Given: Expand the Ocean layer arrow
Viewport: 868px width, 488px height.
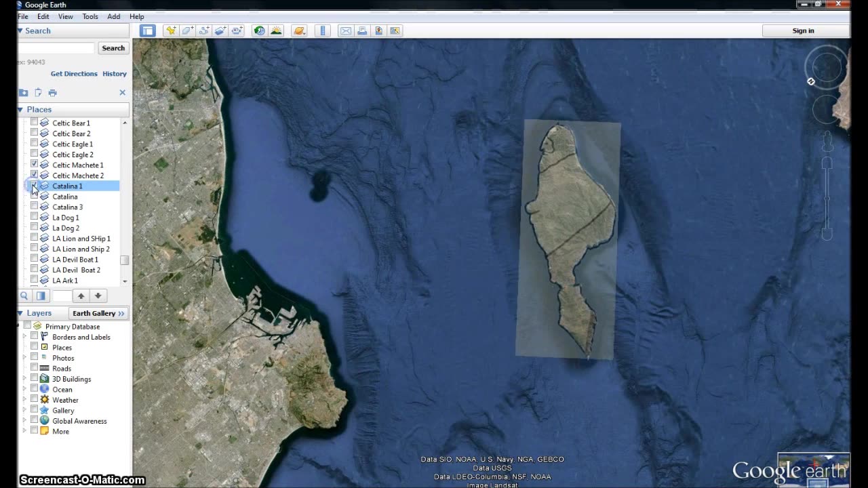Looking at the screenshot, I should [25, 389].
